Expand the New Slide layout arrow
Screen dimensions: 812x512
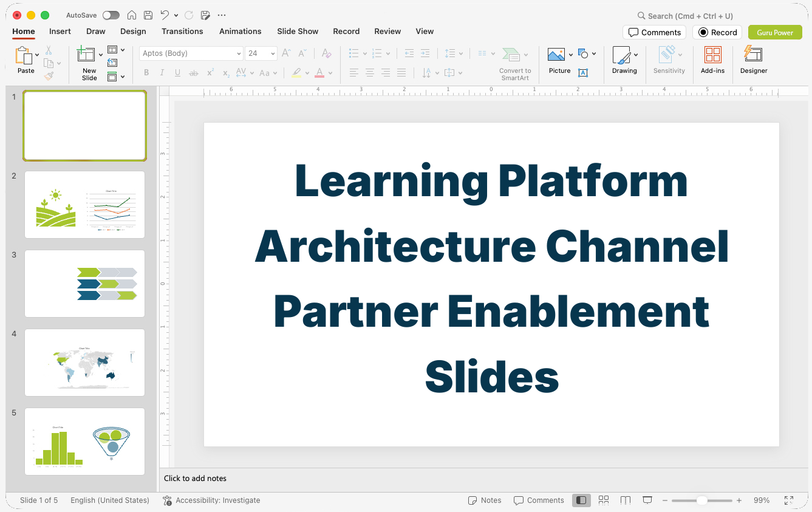coord(101,55)
